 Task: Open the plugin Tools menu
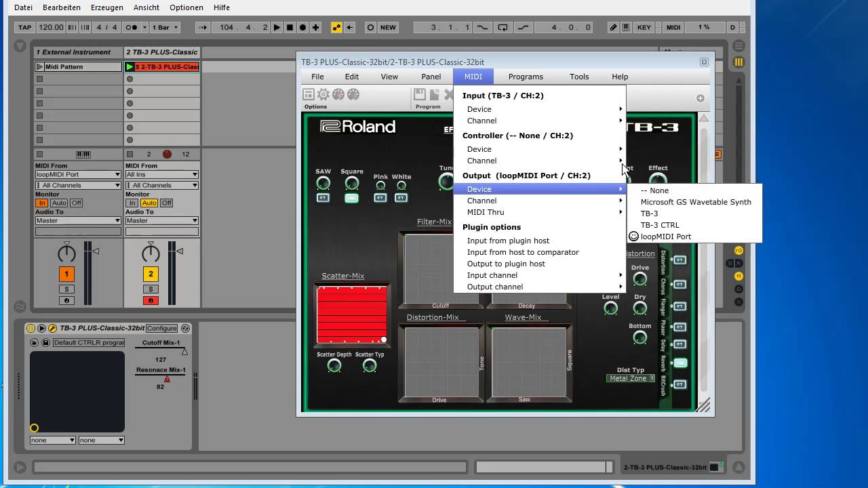(579, 77)
